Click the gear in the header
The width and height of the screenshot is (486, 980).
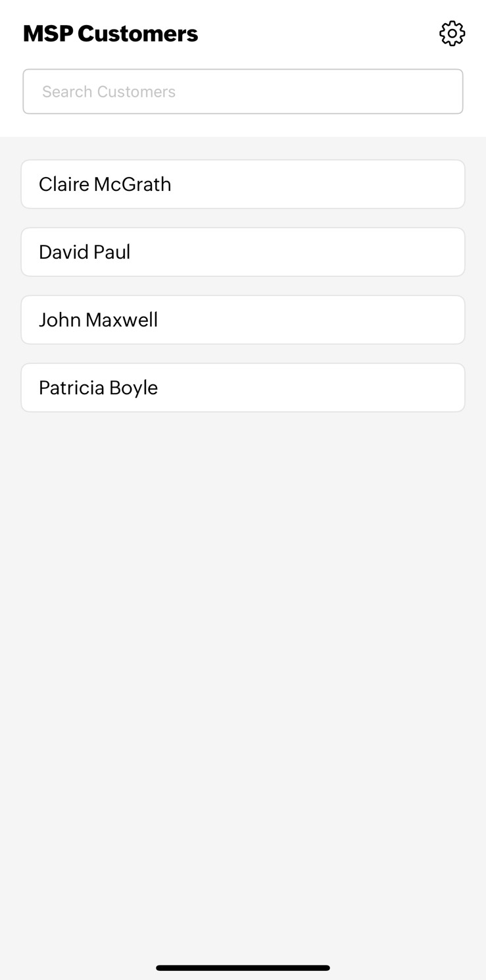coord(452,34)
